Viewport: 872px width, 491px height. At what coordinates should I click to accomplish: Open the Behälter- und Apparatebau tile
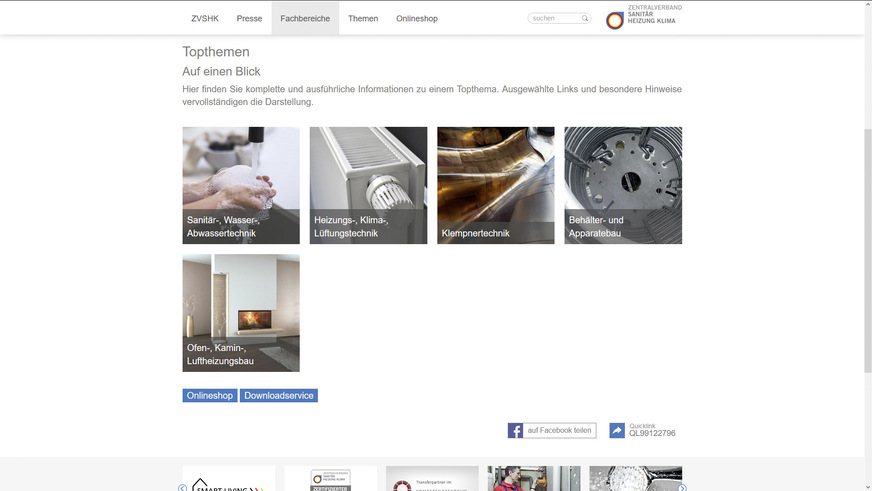click(x=623, y=185)
